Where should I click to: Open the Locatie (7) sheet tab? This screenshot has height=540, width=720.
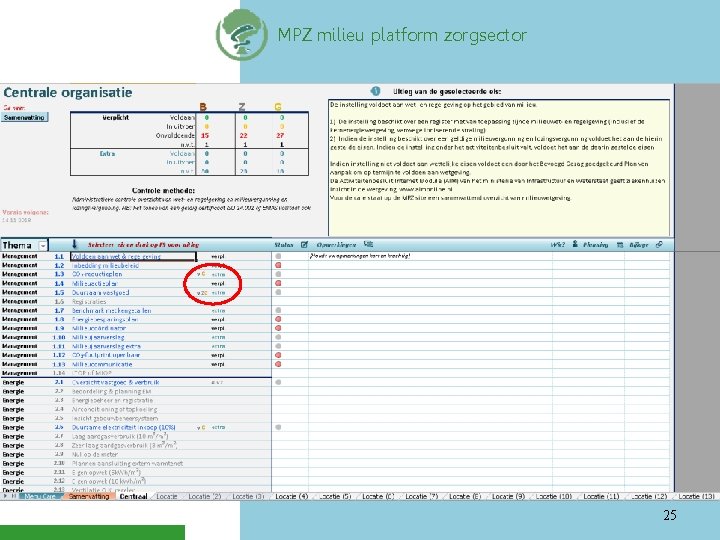click(x=422, y=496)
